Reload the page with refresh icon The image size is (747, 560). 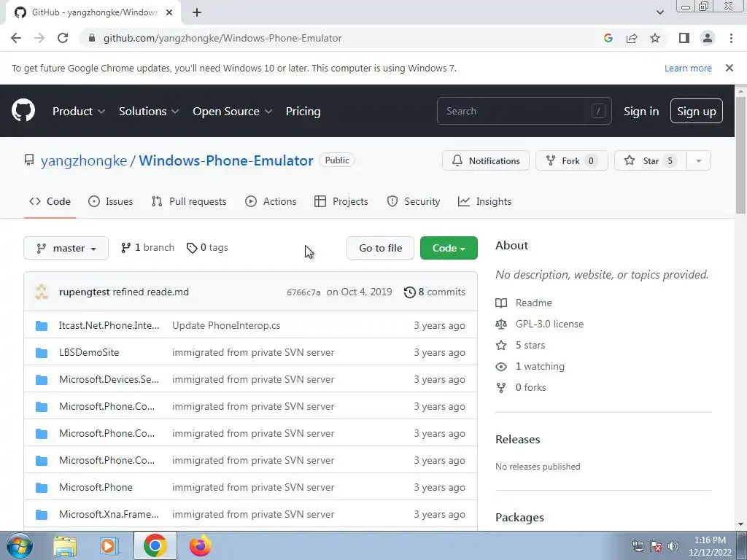pos(63,38)
